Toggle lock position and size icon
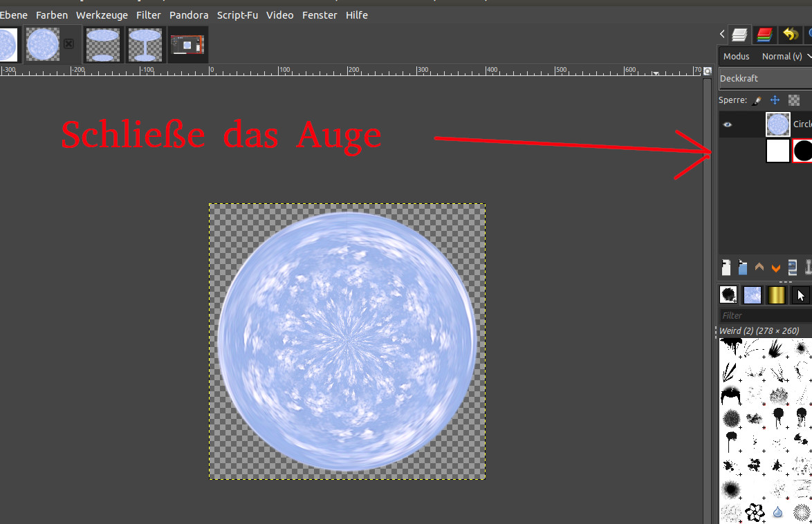The width and height of the screenshot is (812, 524). [x=775, y=100]
